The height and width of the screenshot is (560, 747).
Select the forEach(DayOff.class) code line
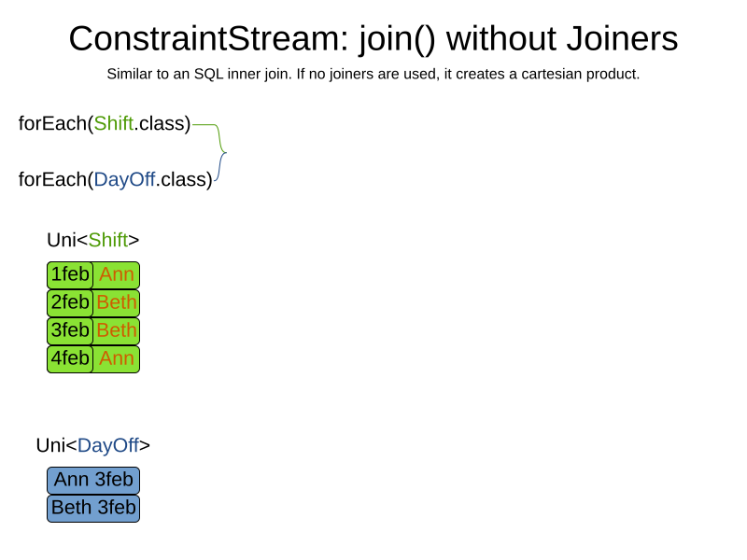116,179
